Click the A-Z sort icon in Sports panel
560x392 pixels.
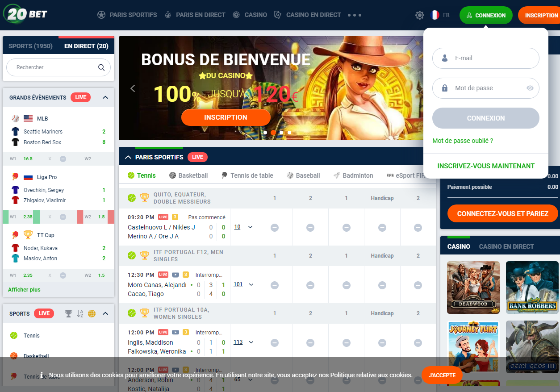(x=80, y=313)
